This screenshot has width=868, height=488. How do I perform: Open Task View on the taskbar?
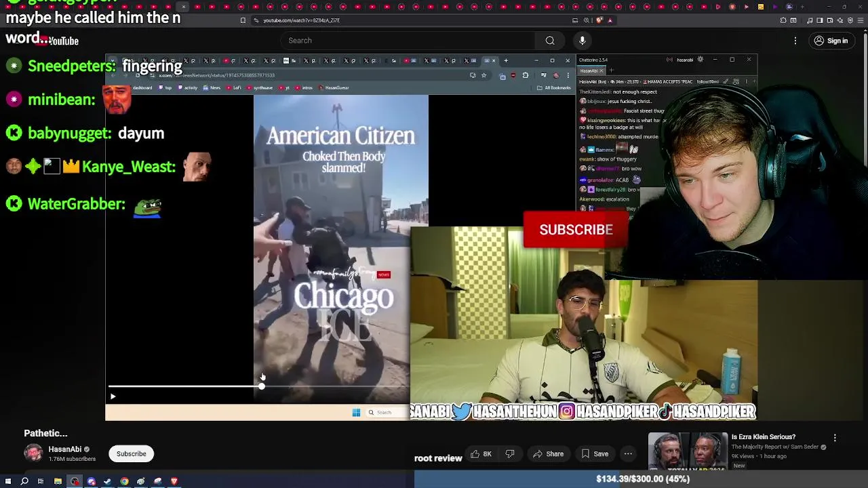pos(41,481)
